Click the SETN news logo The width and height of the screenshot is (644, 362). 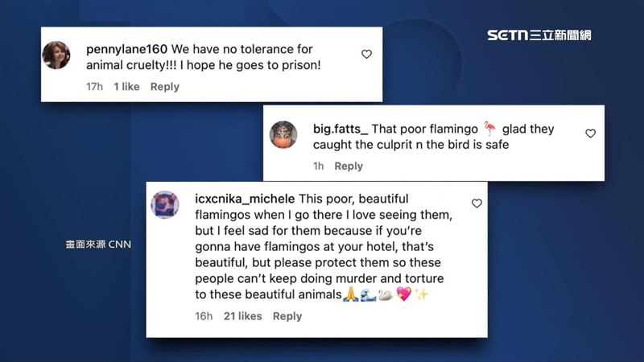(539, 35)
